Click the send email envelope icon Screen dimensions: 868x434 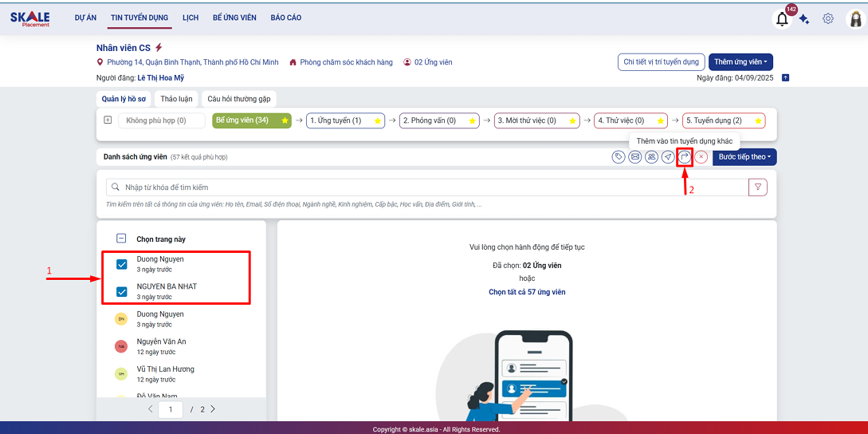tap(635, 157)
